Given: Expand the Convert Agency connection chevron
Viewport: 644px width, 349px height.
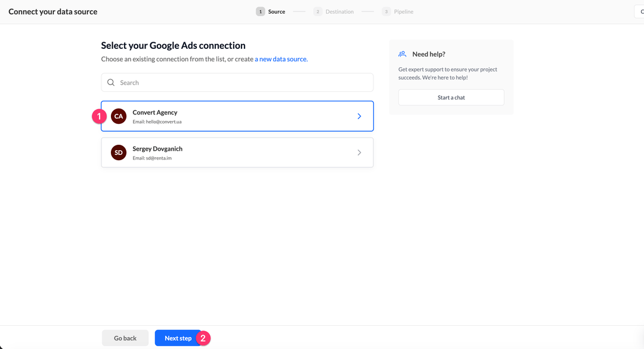Looking at the screenshot, I should [x=360, y=116].
